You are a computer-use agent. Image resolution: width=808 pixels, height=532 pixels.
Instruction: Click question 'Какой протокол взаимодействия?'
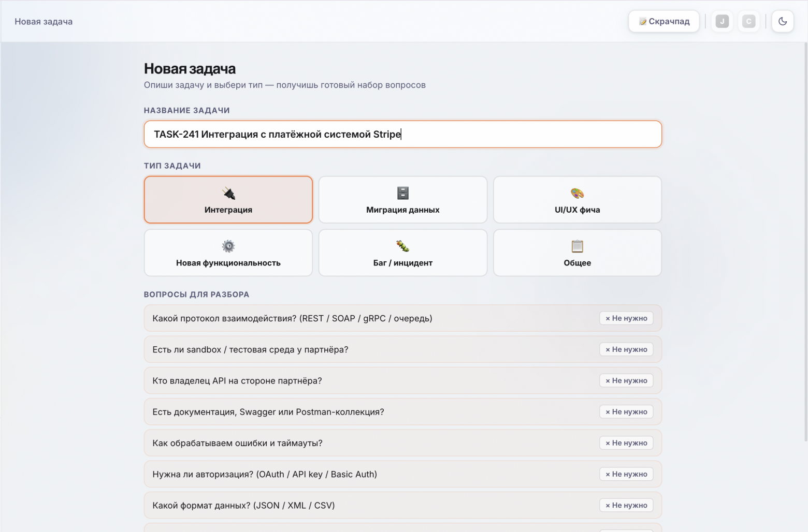click(x=402, y=318)
